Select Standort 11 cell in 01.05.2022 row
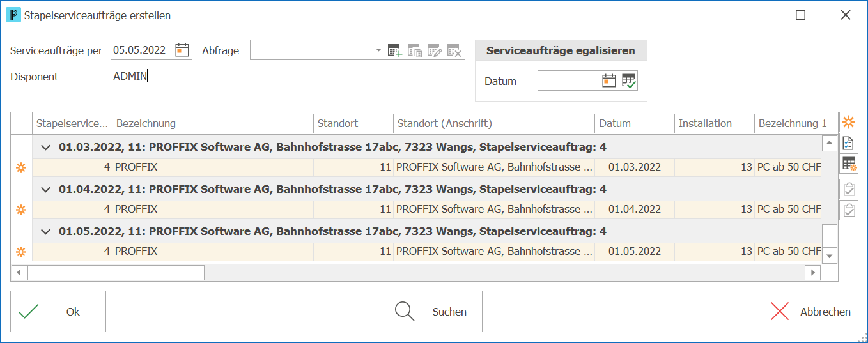 (x=353, y=252)
